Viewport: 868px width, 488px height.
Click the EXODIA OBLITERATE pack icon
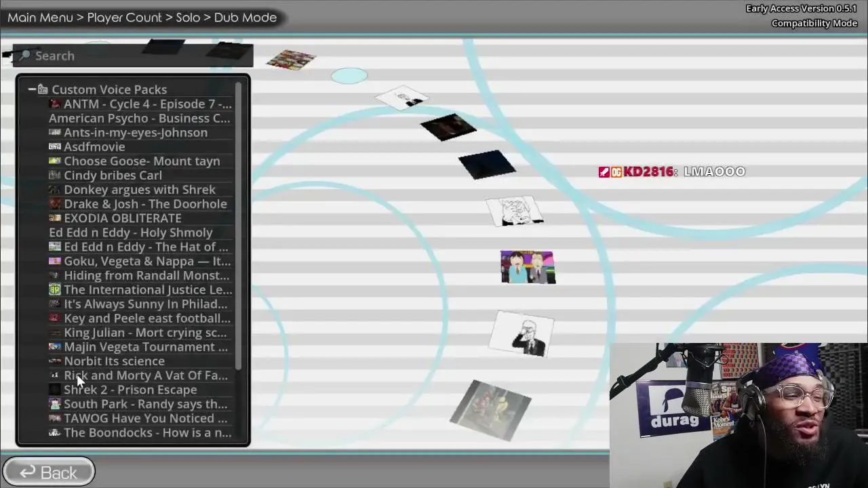coord(55,218)
